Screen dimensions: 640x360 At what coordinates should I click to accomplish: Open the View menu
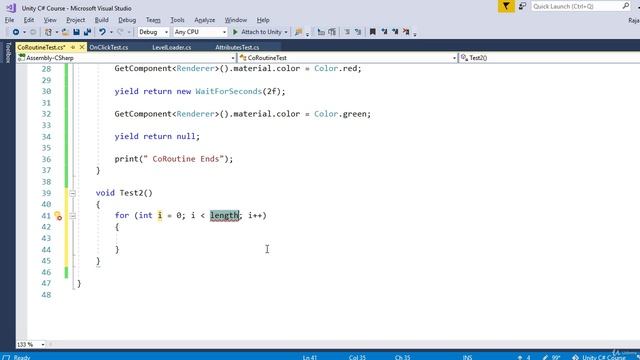(x=50, y=20)
